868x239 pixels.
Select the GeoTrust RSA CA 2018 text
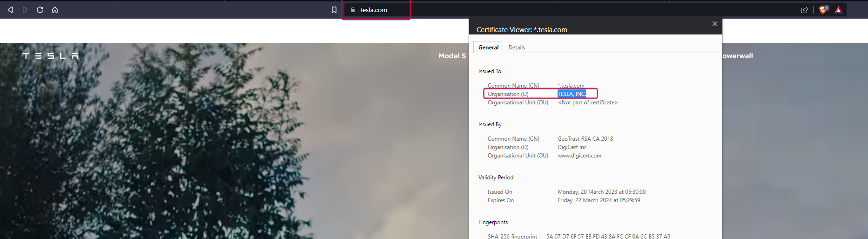click(x=585, y=139)
